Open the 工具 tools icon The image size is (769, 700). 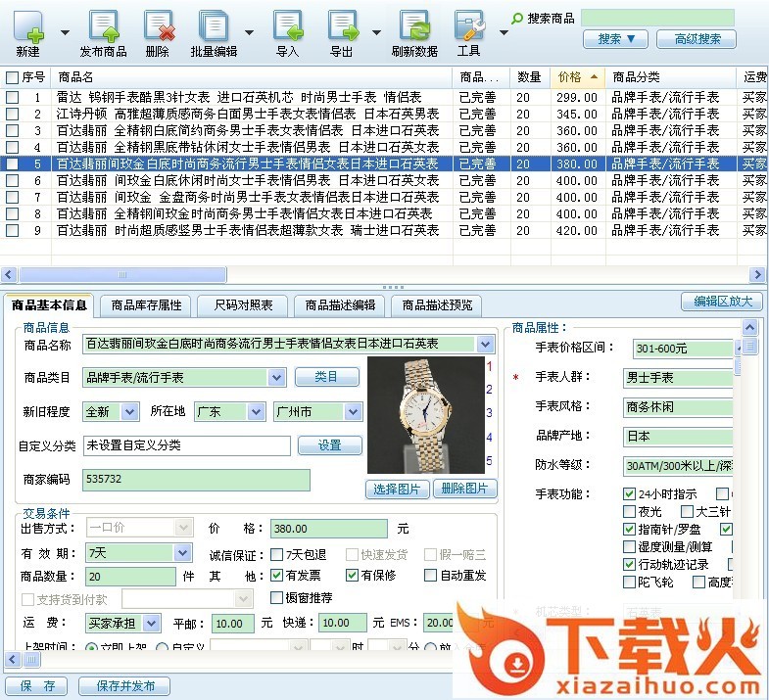click(x=469, y=28)
